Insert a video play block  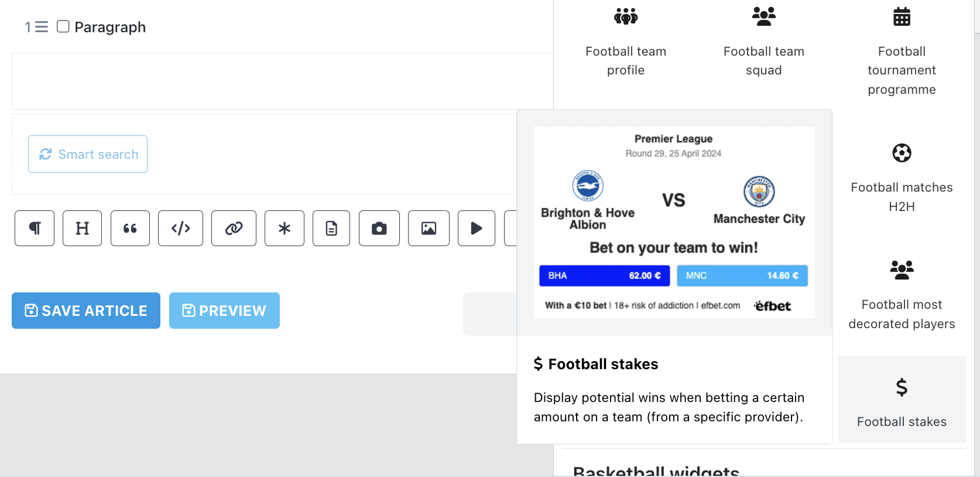coord(477,228)
